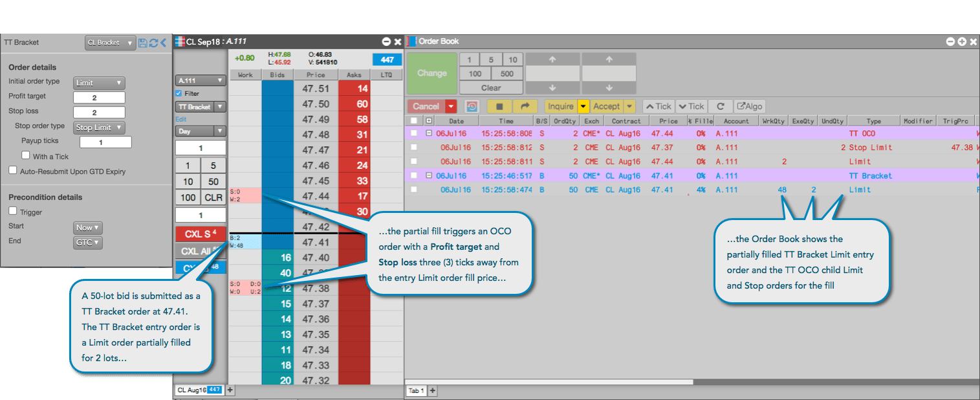Sort by the Type column header
This screenshot has width=980, height=400.
pos(873,121)
